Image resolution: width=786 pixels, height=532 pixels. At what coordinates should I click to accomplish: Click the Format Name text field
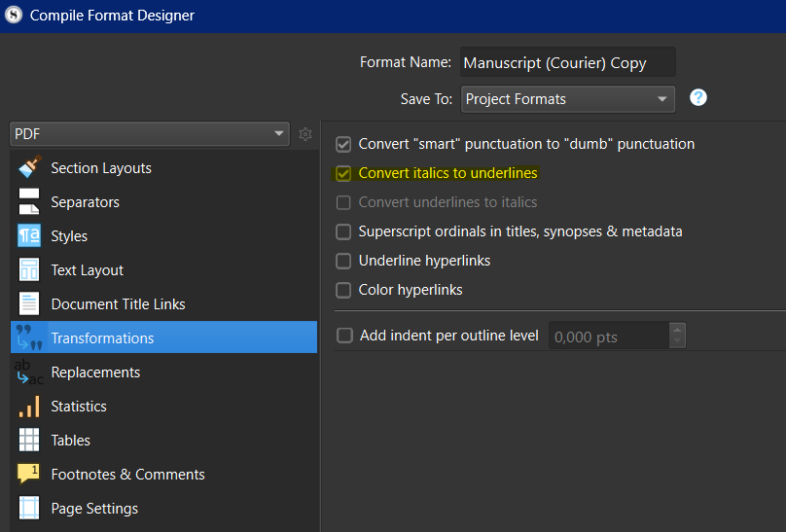coord(567,62)
